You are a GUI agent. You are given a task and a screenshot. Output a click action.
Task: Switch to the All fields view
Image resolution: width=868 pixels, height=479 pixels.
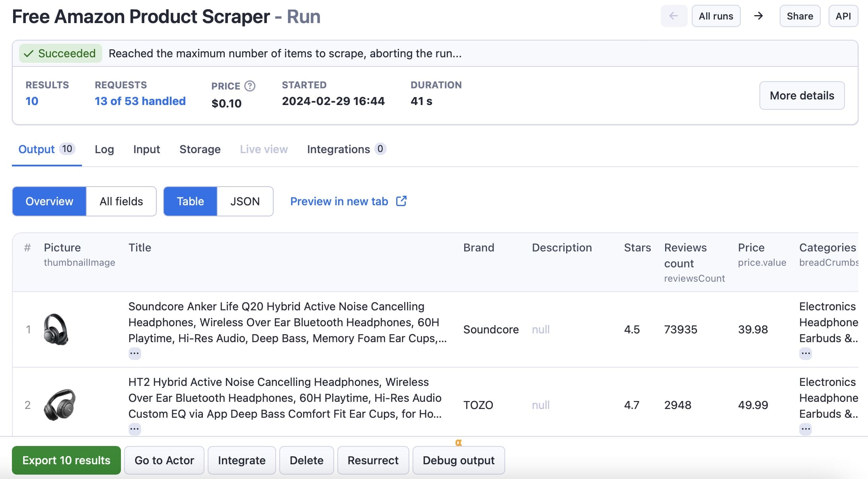[x=121, y=201]
